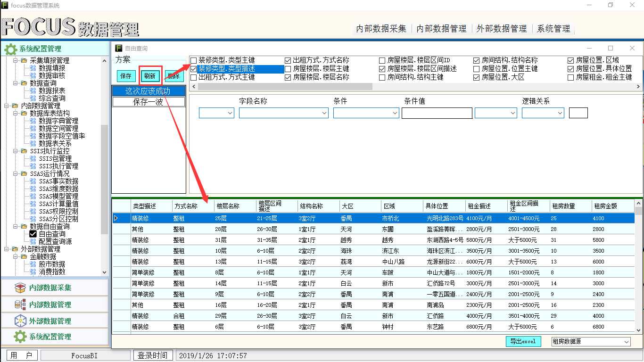Open the 外部数据管理 top menu
Image resolution: width=644 pixels, height=362 pixels.
coord(502,29)
